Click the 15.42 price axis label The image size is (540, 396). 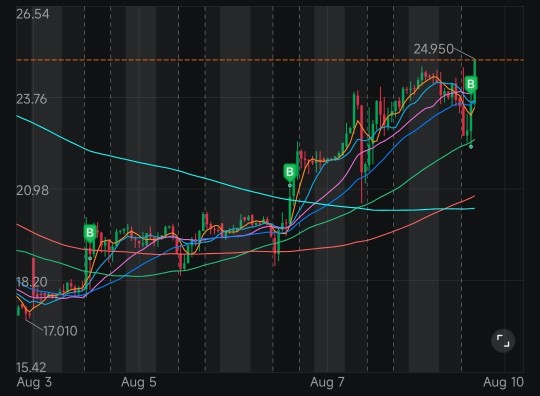tap(31, 367)
